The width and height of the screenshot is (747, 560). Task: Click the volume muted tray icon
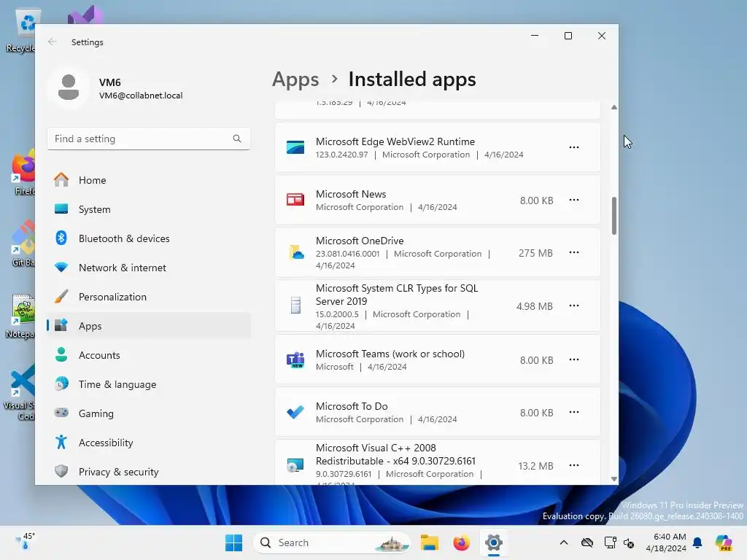pyautogui.click(x=628, y=542)
